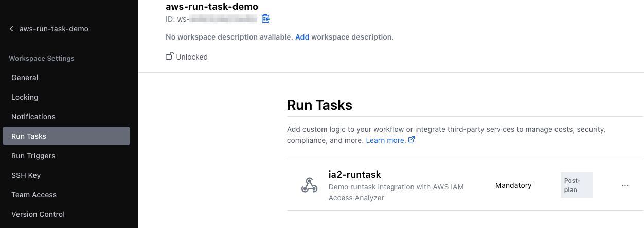Open Run Triggers settings
Viewport: 644px width, 228px height.
66,156
